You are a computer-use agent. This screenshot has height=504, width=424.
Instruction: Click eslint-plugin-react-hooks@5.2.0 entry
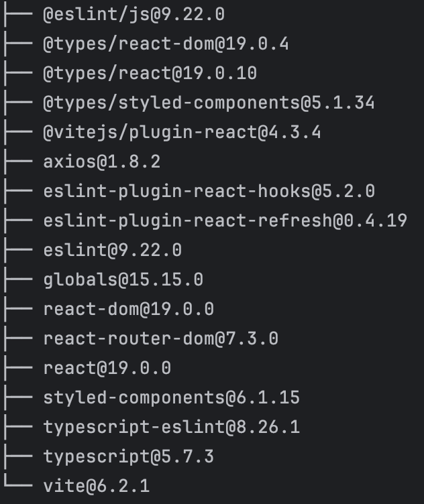pyautogui.click(x=209, y=192)
